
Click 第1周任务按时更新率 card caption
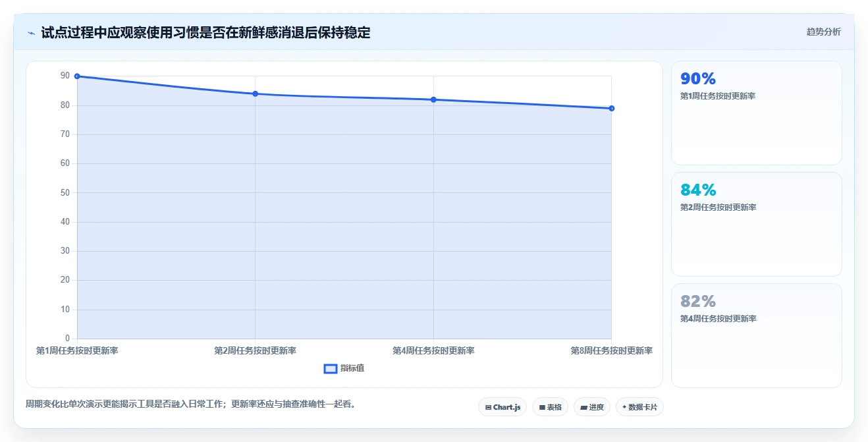point(718,96)
